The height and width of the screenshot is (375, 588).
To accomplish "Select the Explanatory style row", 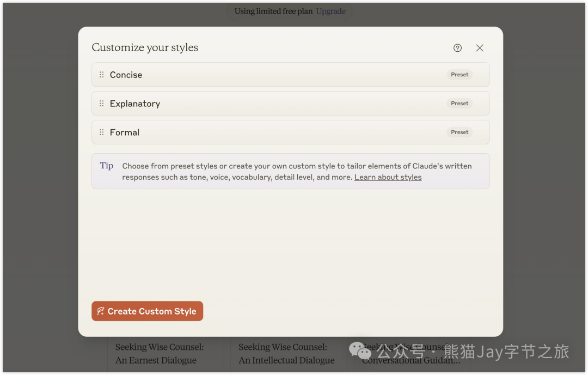I will 290,103.
